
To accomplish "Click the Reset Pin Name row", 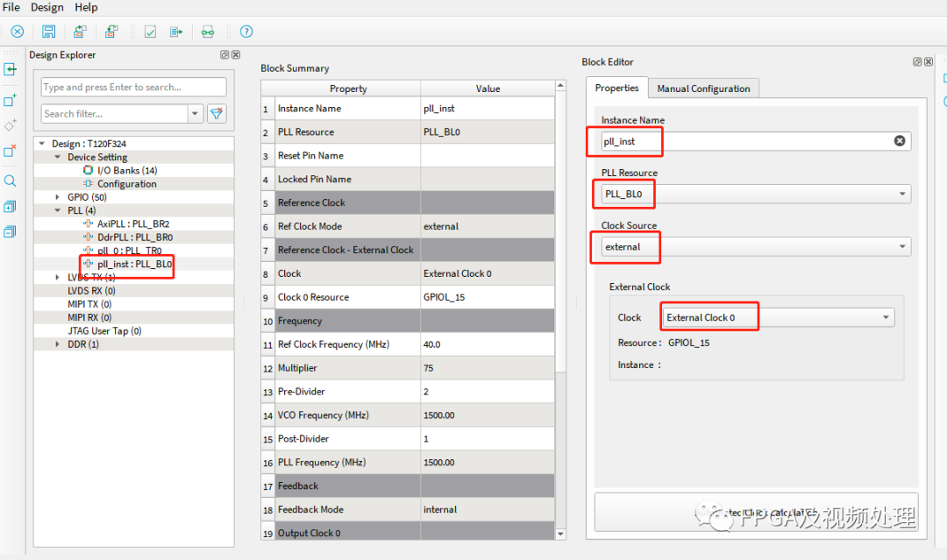I will click(409, 156).
